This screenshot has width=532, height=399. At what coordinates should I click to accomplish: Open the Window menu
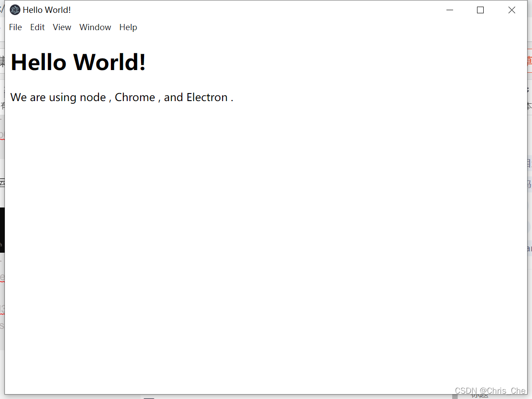[x=95, y=27]
